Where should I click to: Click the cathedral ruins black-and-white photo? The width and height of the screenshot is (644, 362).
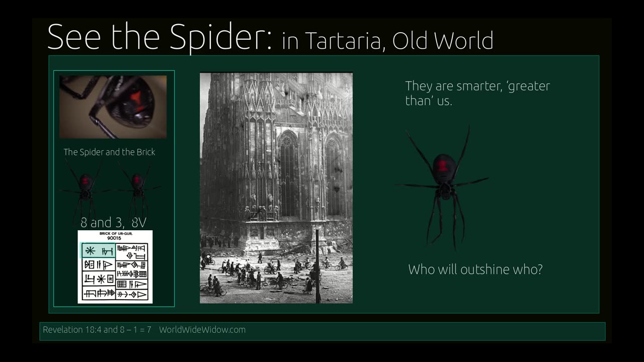pyautogui.click(x=276, y=188)
